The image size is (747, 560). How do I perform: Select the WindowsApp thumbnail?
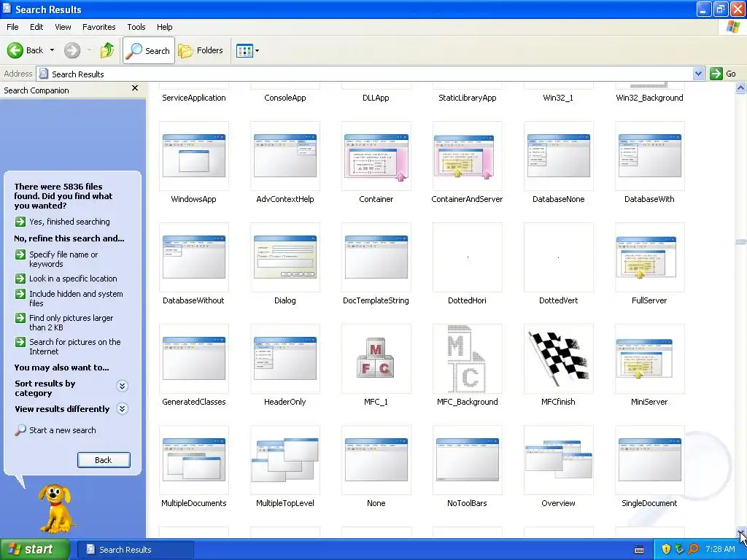click(193, 156)
